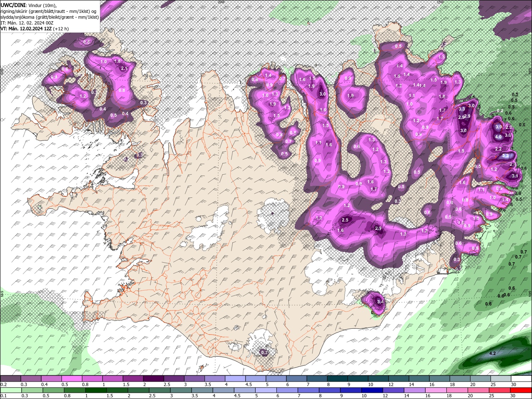Click the bright red lower-row swatch from 30 onward
Screen dimensions: 532x399
pos(522,390)
